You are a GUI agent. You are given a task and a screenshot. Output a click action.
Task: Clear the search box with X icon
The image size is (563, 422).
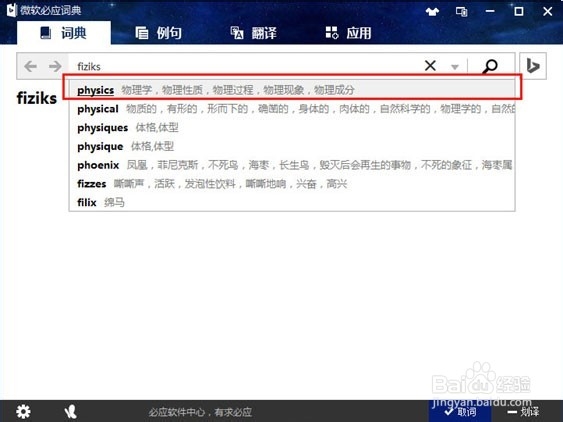430,66
